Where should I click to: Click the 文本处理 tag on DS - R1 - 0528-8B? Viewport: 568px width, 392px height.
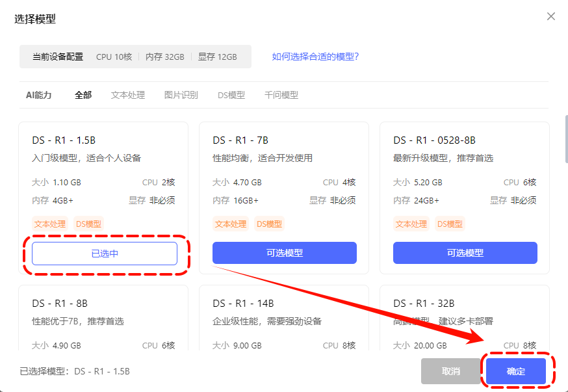(x=411, y=224)
